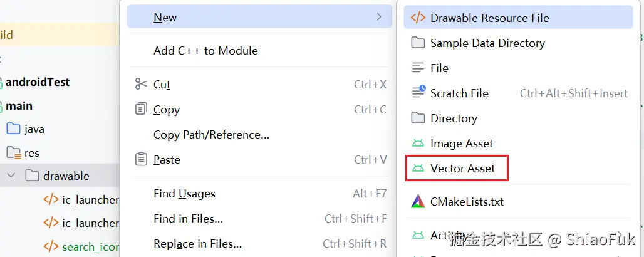Select the res folder in the tree

click(x=31, y=152)
